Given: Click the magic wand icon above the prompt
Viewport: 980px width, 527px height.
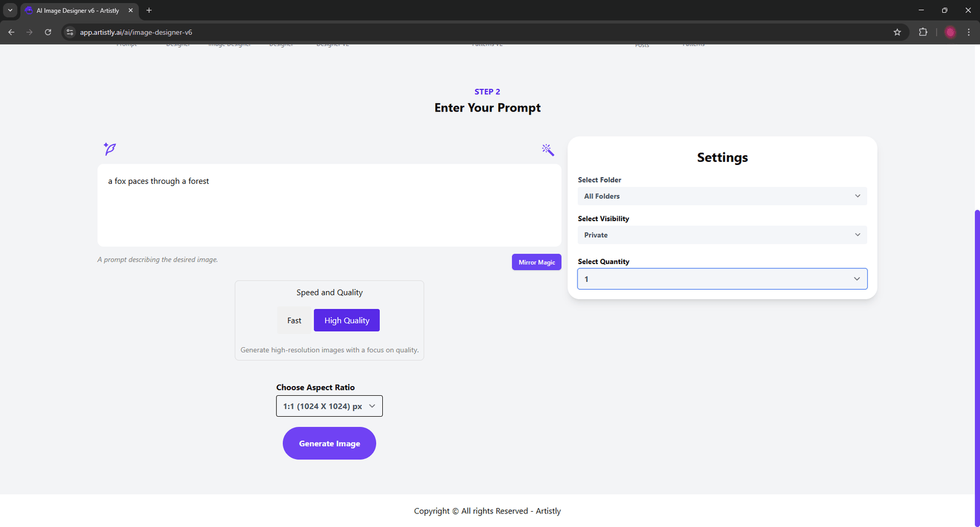Looking at the screenshot, I should (548, 150).
